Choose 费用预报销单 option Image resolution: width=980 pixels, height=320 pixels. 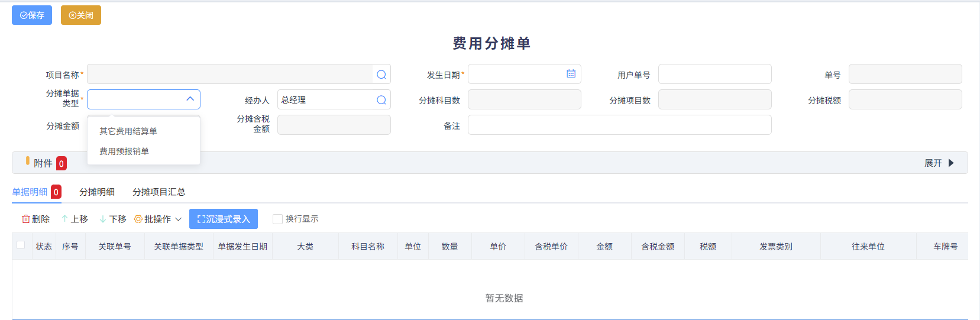[x=124, y=151]
